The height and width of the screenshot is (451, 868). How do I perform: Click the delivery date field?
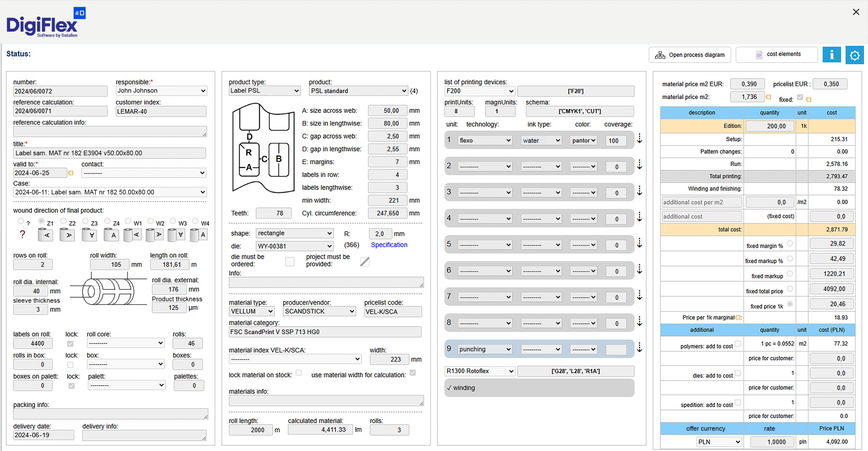(43, 435)
